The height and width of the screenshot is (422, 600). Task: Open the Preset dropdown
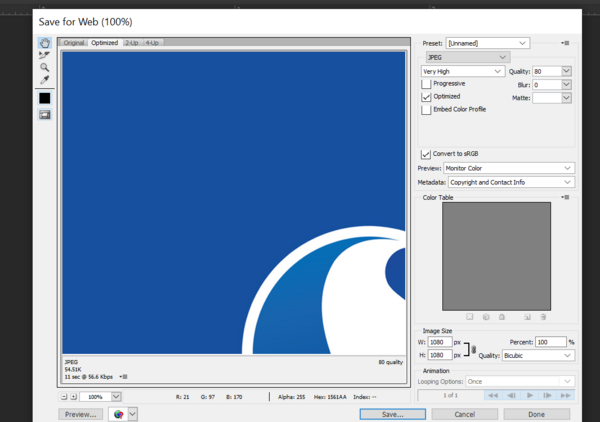pyautogui.click(x=488, y=43)
